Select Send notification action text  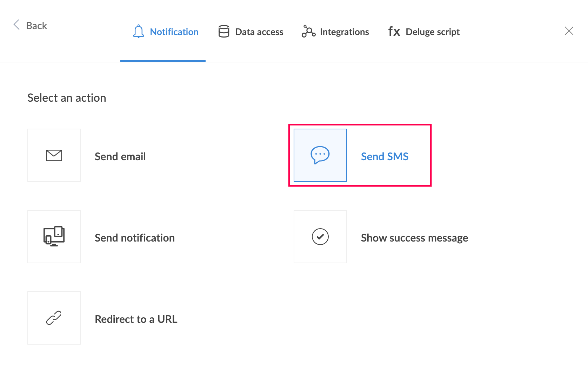(135, 238)
